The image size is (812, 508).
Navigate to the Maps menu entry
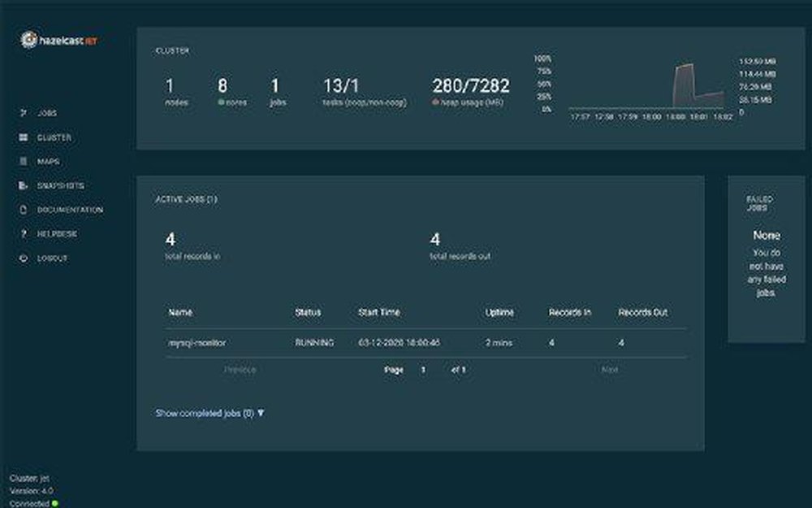tap(47, 162)
